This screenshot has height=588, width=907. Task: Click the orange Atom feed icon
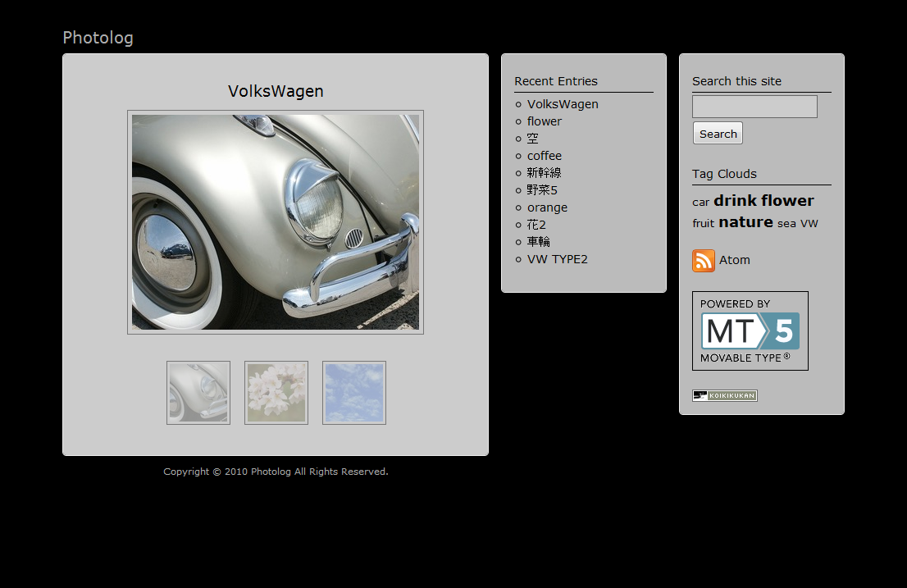(x=704, y=261)
